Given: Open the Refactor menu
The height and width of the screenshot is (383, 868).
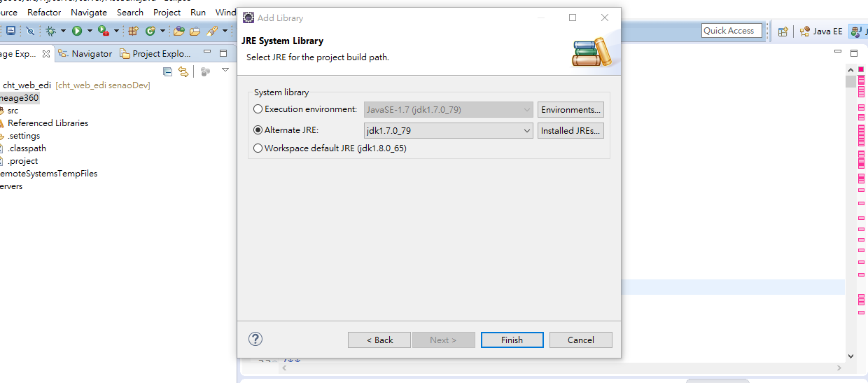Looking at the screenshot, I should 44,13.
